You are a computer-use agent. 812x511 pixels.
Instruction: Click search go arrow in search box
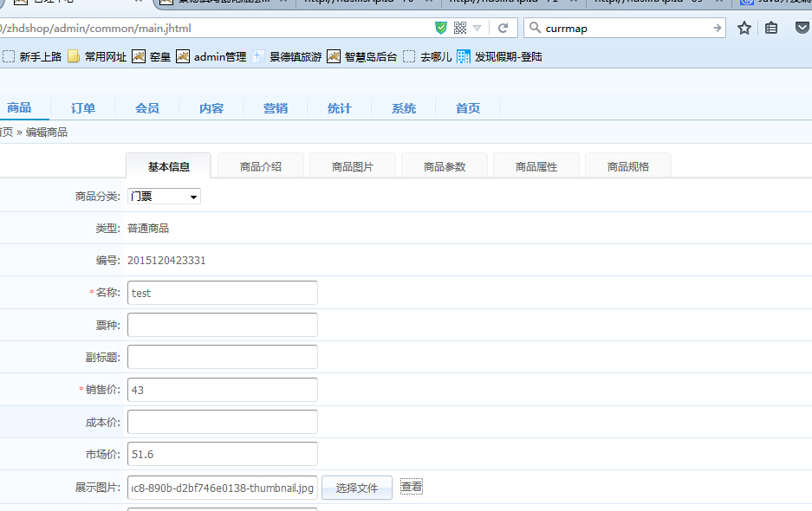(x=717, y=28)
